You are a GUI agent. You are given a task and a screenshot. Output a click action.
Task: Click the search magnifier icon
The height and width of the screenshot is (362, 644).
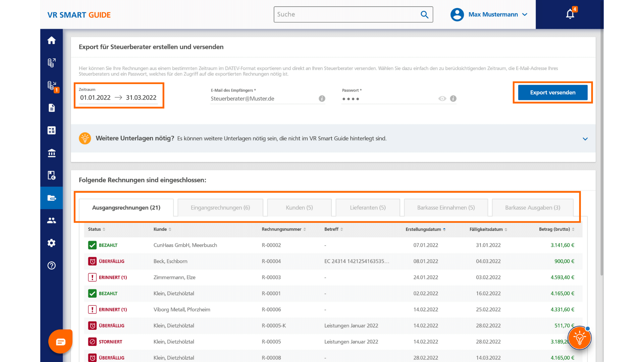click(x=424, y=14)
